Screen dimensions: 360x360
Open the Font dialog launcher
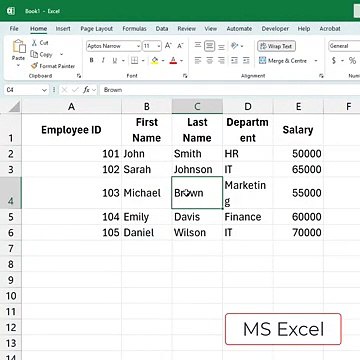[185, 76]
